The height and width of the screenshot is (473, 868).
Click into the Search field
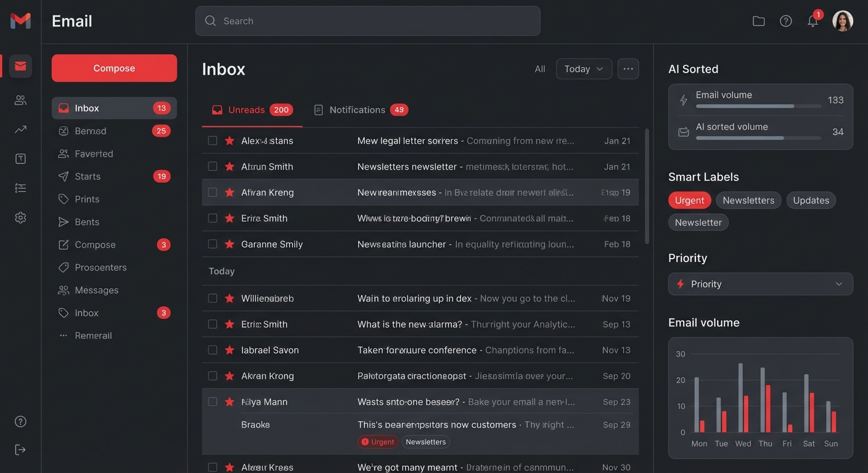(x=367, y=21)
